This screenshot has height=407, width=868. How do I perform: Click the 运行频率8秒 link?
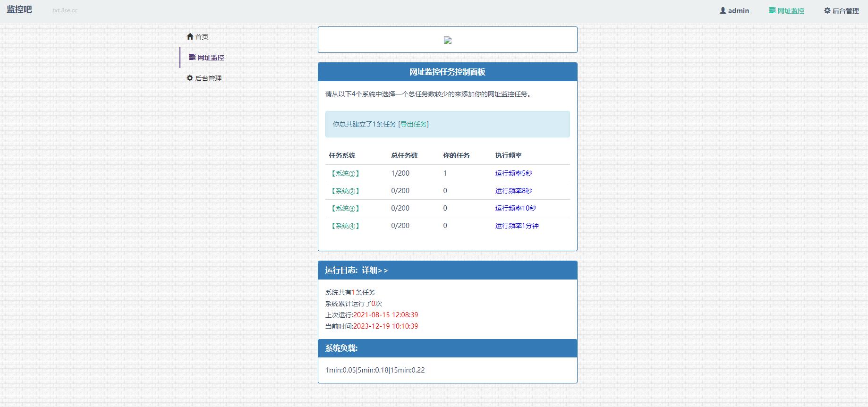tap(513, 191)
